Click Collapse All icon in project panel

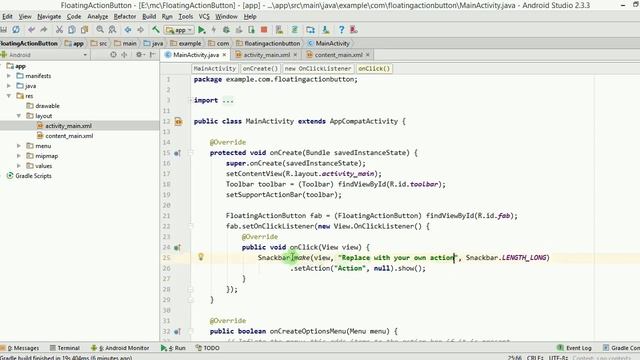coord(124,55)
